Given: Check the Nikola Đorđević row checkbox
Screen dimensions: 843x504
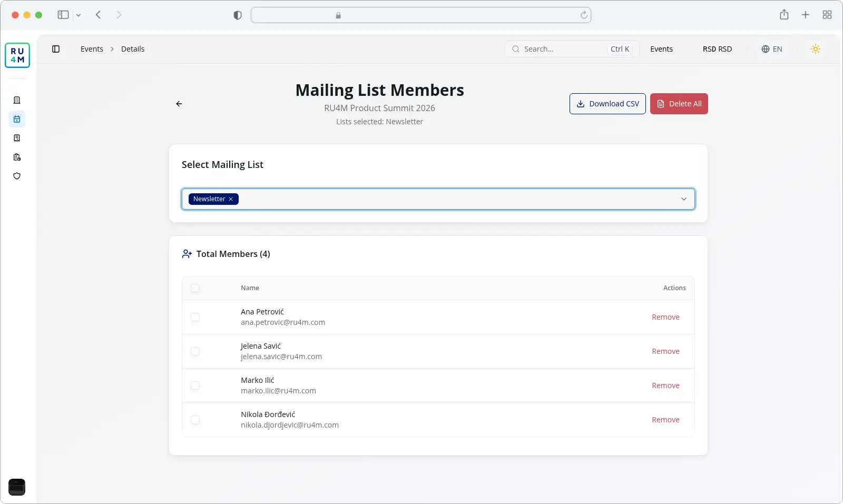Looking at the screenshot, I should point(195,420).
